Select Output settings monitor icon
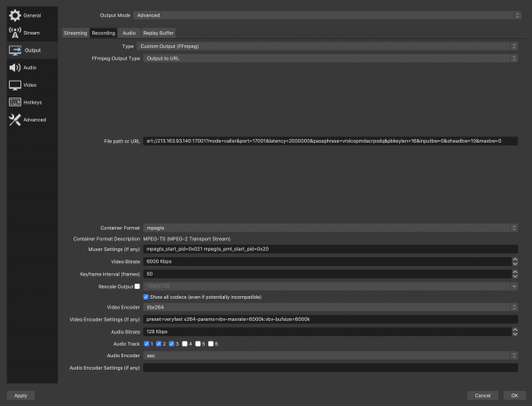532x406 pixels. pos(15,51)
